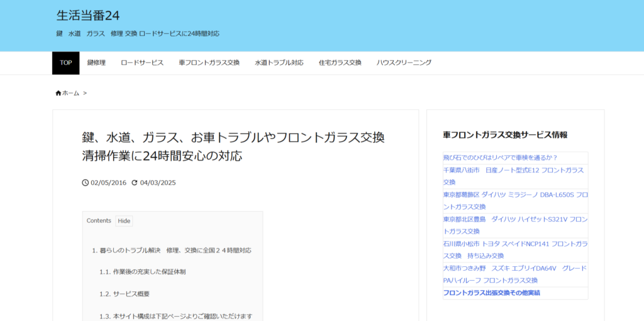Hide the table of contents
The width and height of the screenshot is (644, 321).
click(x=124, y=221)
